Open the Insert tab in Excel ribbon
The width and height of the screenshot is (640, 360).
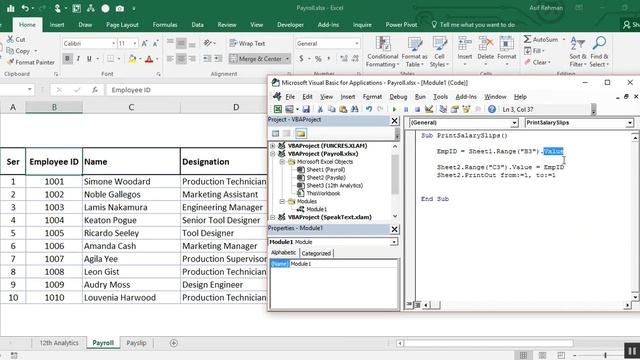pyautogui.click(x=57, y=25)
